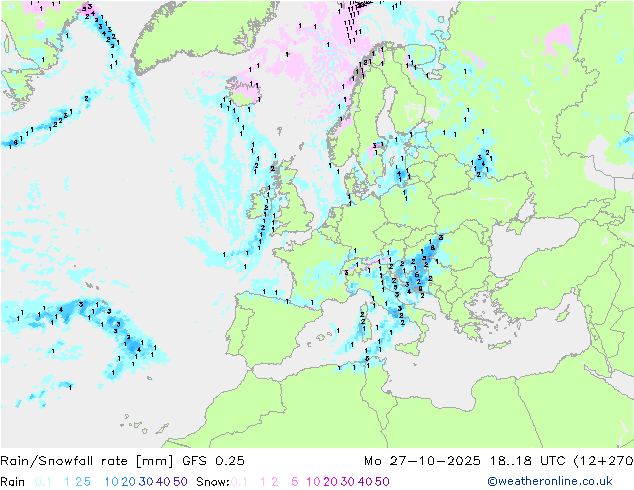Image resolution: width=634 pixels, height=490 pixels.
Task: Click the "Snow:" legend label
Action: point(213,482)
